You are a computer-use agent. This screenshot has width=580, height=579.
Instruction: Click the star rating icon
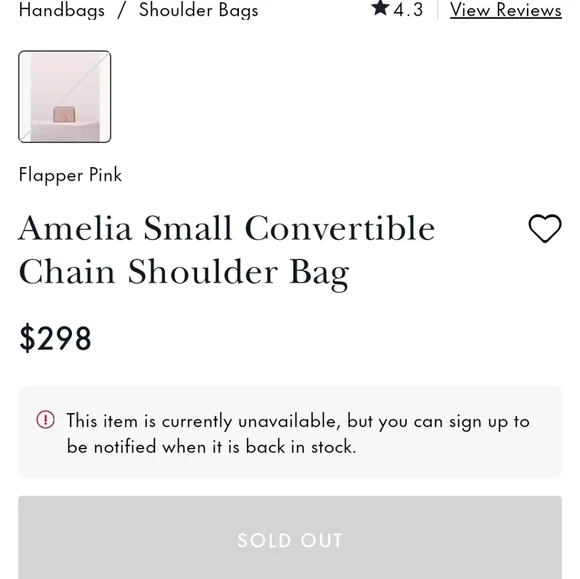click(x=381, y=8)
